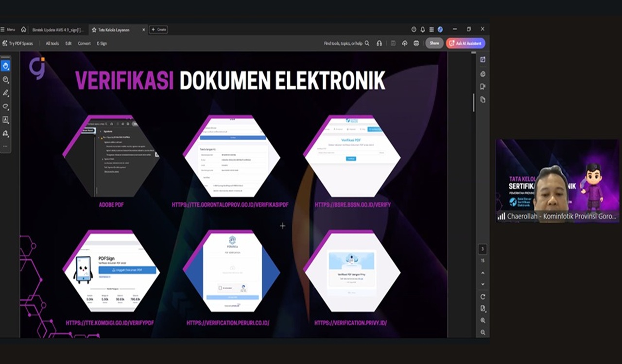622x364 pixels.
Task: Open the AI assistant panel icon in right rail
Action: coord(483,60)
